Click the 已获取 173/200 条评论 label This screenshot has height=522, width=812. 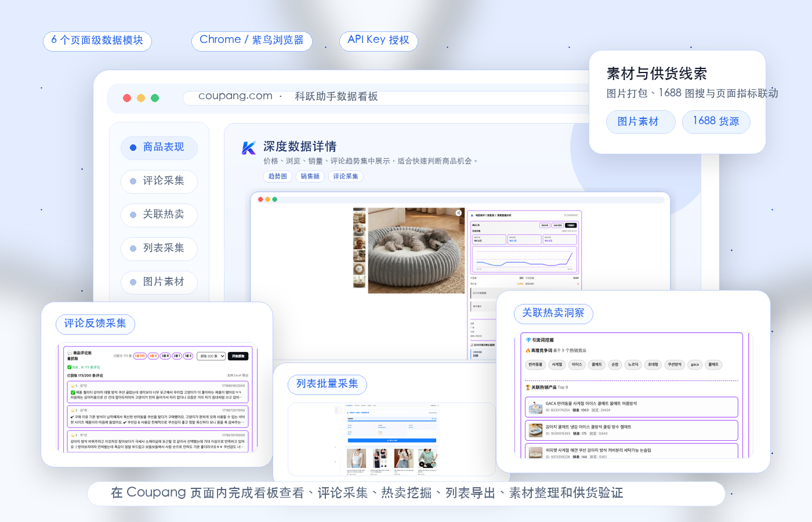click(85, 375)
